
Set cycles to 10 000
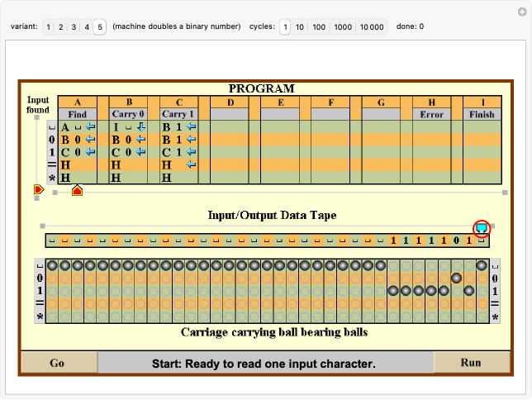coord(372,26)
